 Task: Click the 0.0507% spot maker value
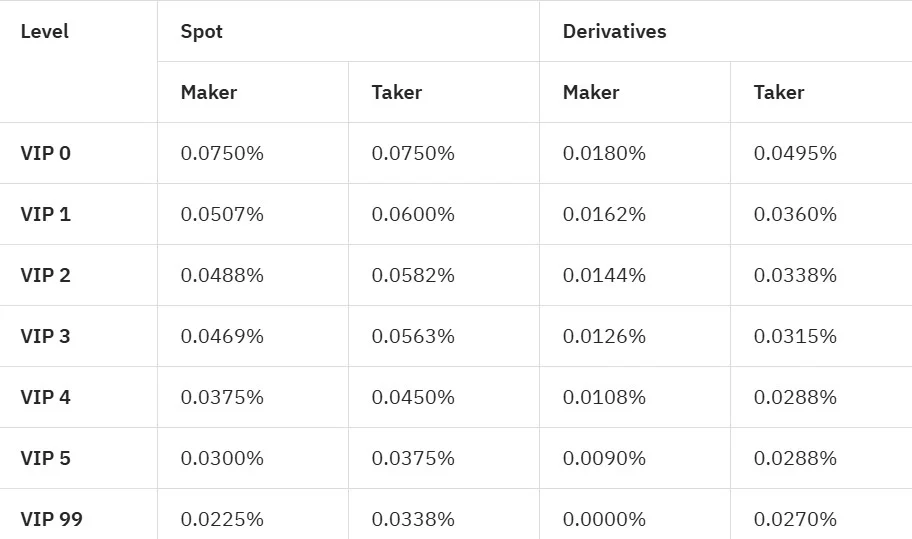click(x=222, y=215)
